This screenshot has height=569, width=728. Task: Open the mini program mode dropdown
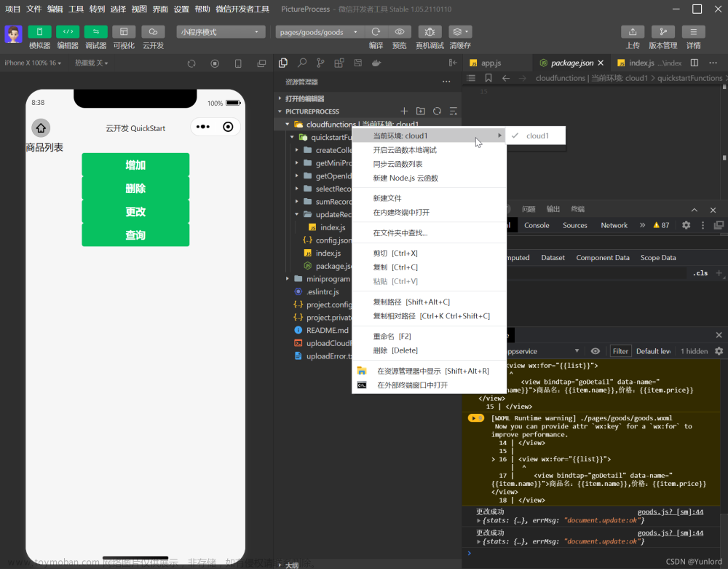[221, 31]
